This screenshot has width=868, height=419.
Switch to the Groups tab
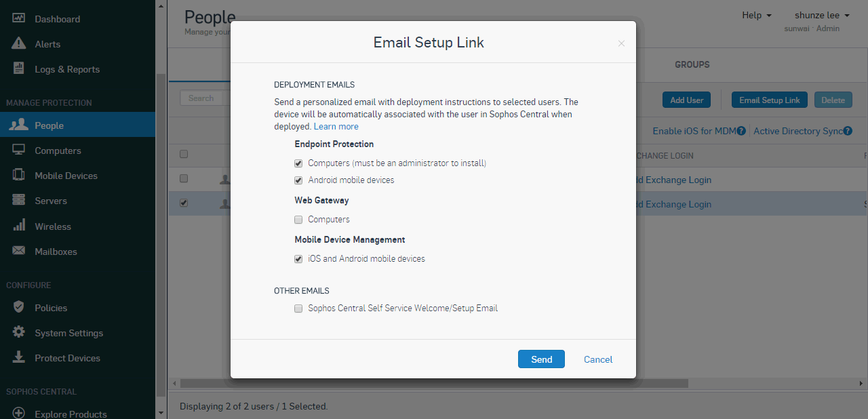pos(692,64)
